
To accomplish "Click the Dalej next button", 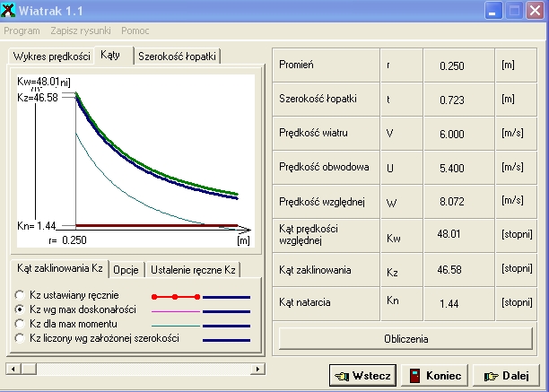I will coord(505,376).
